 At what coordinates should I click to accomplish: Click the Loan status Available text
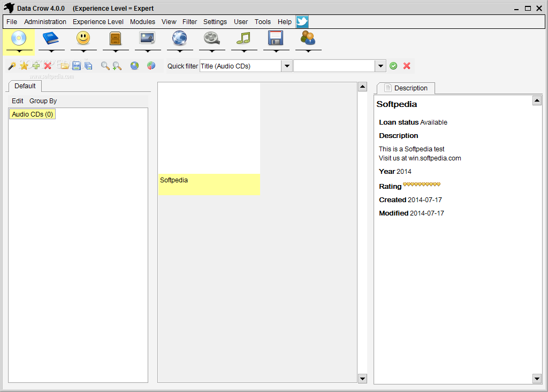coord(413,122)
